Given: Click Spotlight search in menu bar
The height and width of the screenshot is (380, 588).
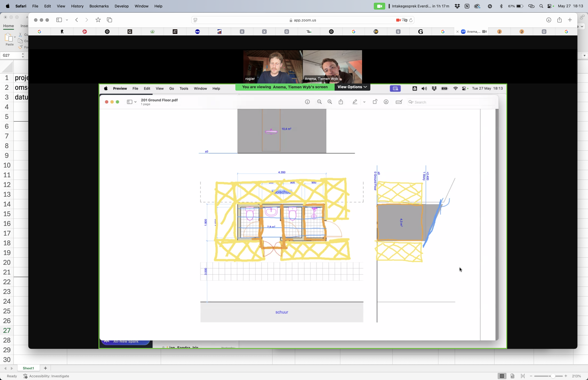Looking at the screenshot, I should (x=541, y=6).
